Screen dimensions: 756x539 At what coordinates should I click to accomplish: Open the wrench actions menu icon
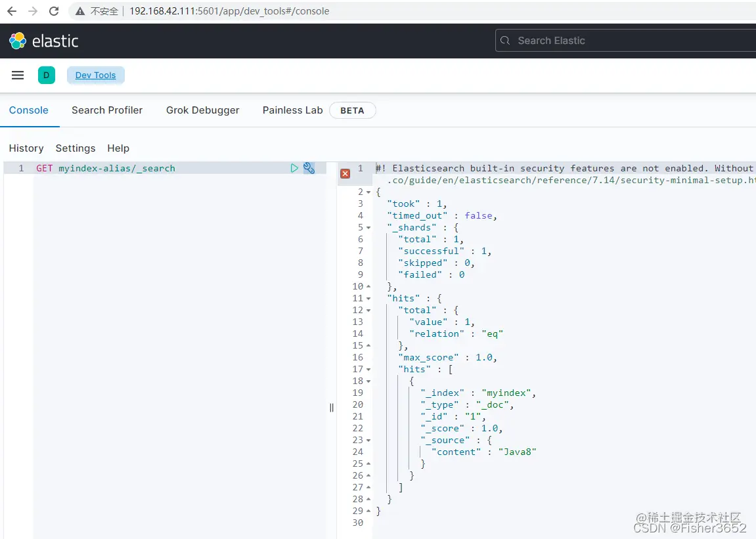coord(309,168)
